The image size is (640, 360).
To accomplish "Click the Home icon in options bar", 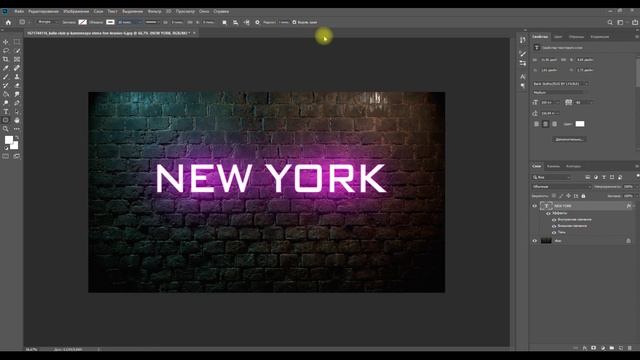I will (8, 22).
